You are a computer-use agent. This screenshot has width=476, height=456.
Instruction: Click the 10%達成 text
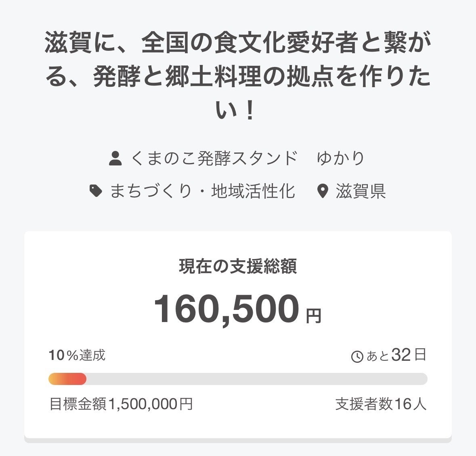[77, 355]
